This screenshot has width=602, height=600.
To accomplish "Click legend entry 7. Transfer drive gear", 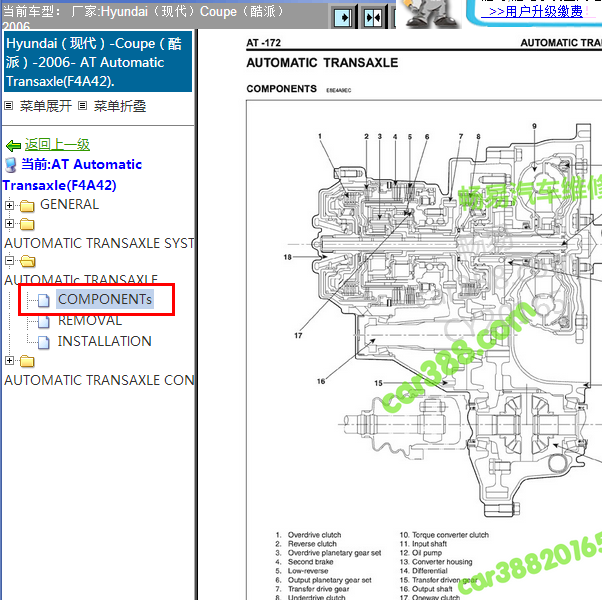I will [x=312, y=589].
